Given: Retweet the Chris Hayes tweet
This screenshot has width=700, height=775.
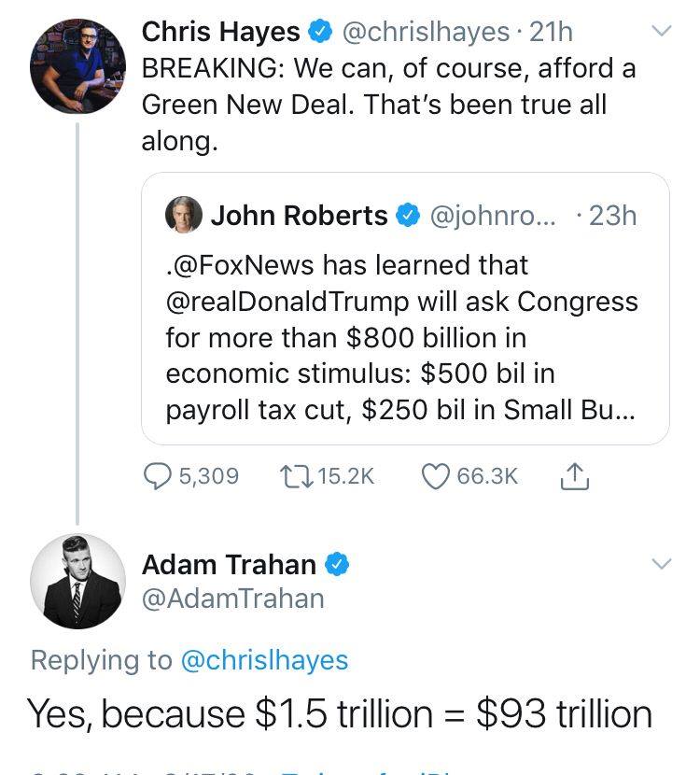Looking at the screenshot, I should [296, 476].
